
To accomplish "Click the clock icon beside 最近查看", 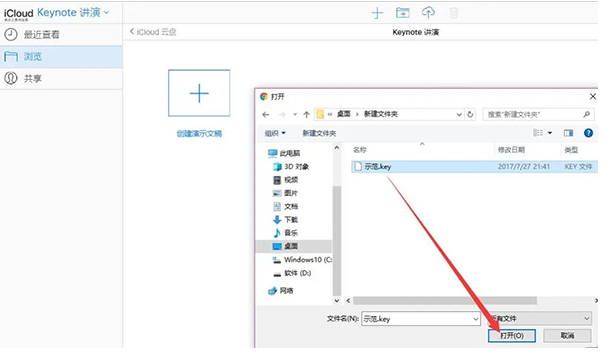I will point(11,34).
